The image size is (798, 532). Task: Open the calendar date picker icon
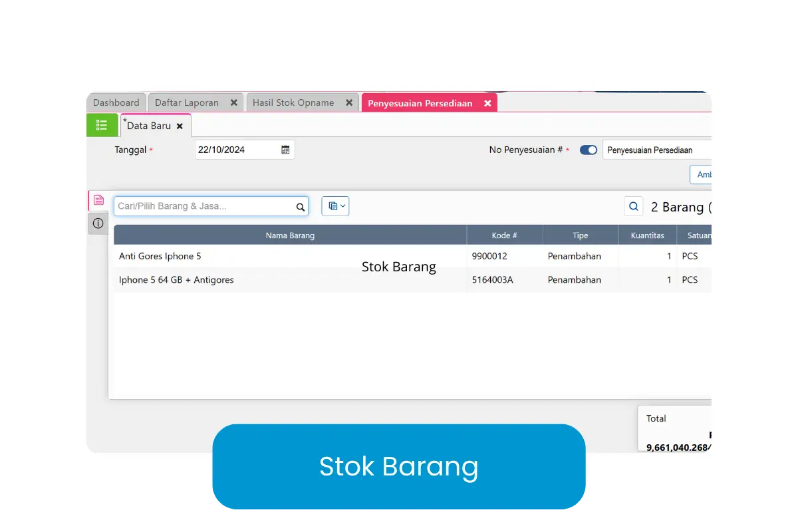coord(285,150)
